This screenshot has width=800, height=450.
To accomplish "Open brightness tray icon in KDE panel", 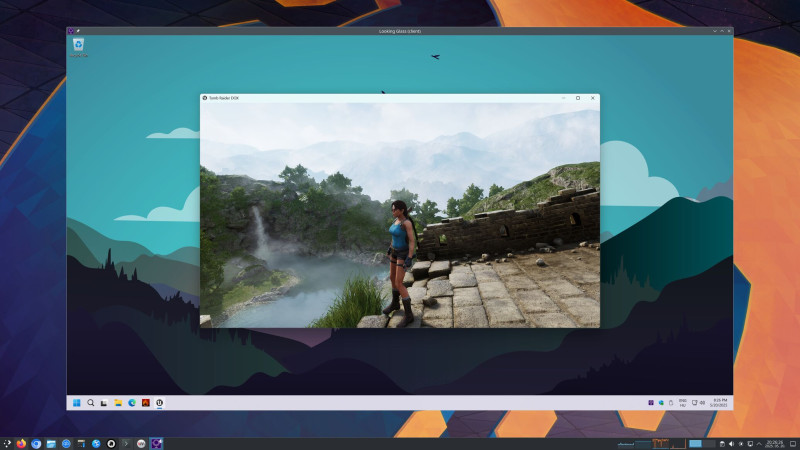I will pyautogui.click(x=741, y=444).
